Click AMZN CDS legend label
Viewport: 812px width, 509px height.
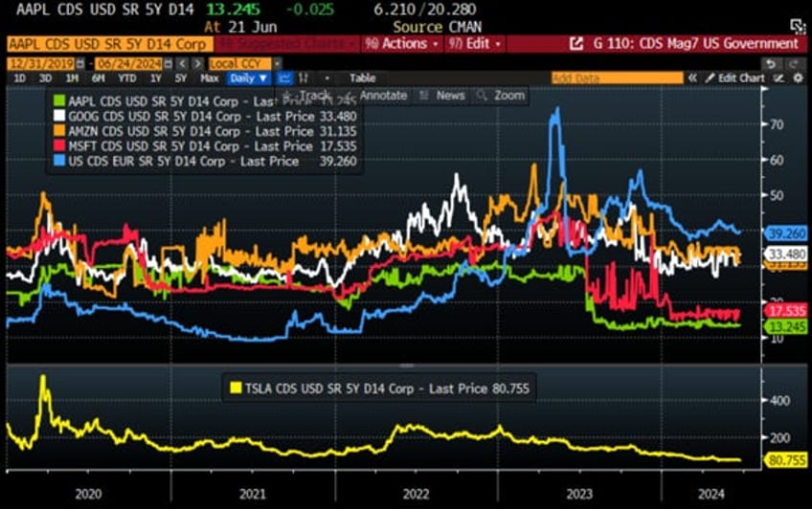pos(213,131)
